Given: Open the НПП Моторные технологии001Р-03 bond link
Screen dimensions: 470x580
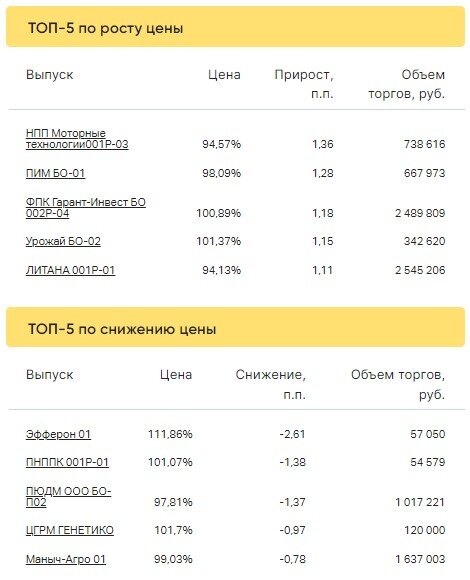Looking at the screenshot, I should (x=77, y=139).
